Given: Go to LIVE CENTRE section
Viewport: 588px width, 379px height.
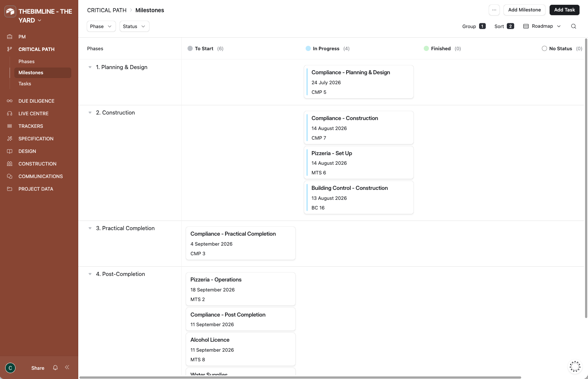Looking at the screenshot, I should tap(34, 113).
